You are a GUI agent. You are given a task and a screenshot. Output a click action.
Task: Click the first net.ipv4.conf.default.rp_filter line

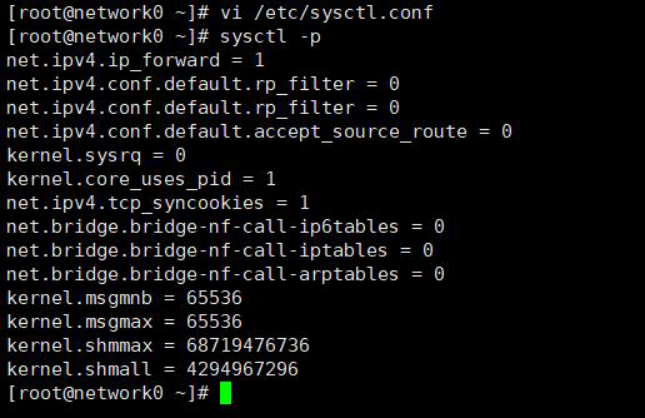click(203, 84)
